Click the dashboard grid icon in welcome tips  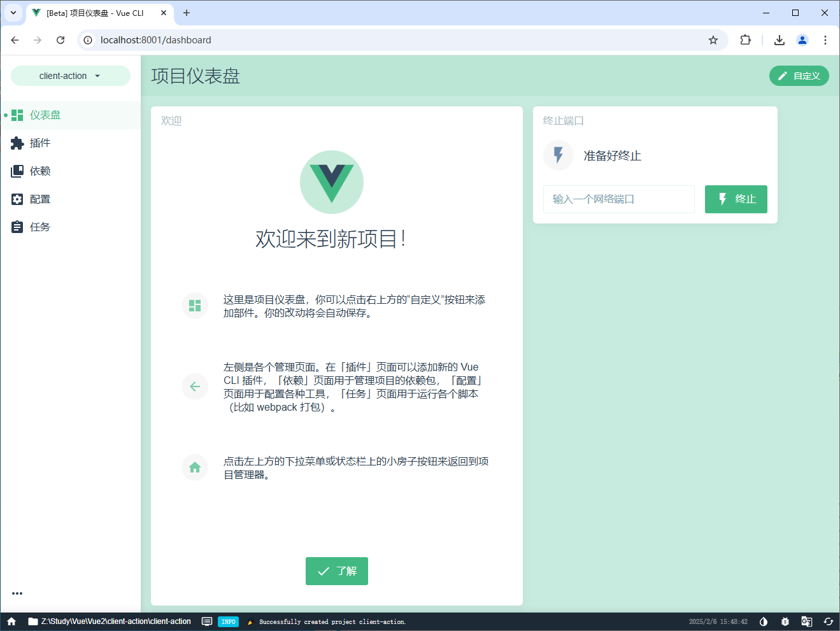coord(195,306)
